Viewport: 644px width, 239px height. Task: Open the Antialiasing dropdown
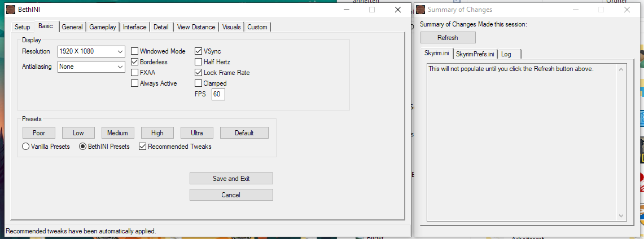(91, 67)
